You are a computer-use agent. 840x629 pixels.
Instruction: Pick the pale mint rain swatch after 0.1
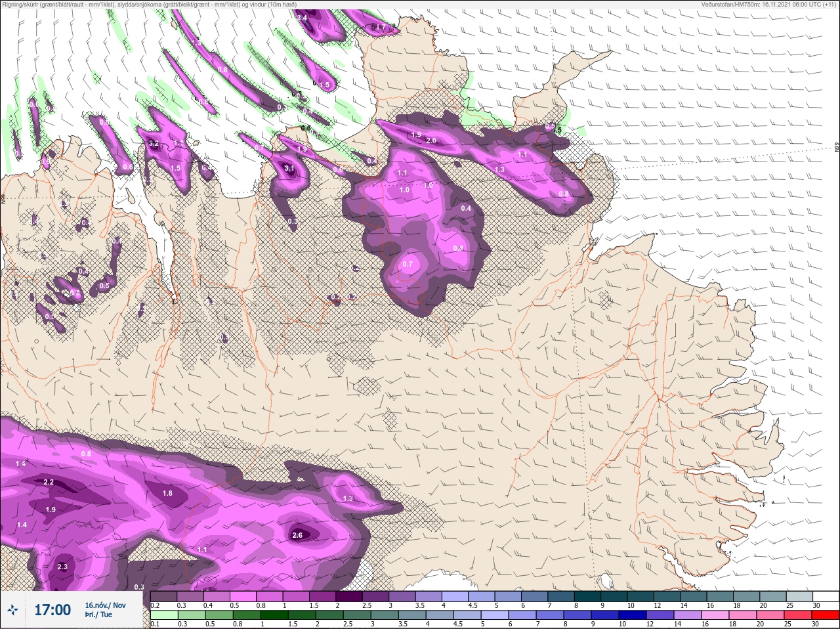pyautogui.click(x=164, y=616)
